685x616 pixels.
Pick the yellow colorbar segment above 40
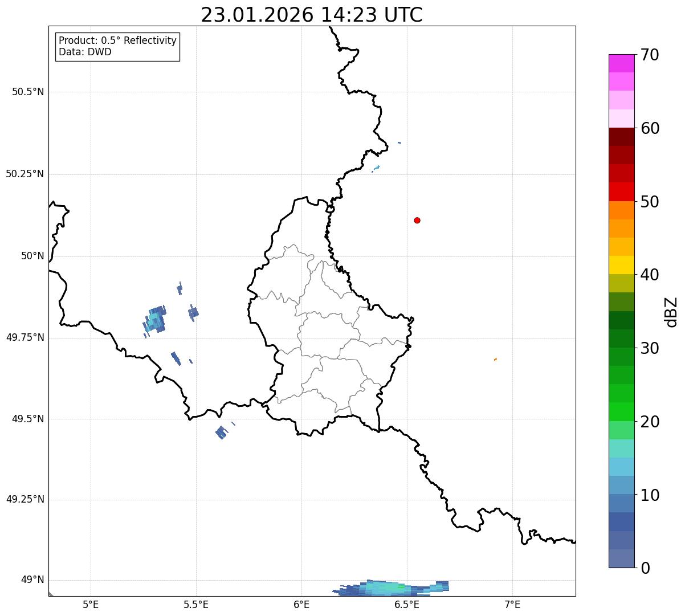622,265
